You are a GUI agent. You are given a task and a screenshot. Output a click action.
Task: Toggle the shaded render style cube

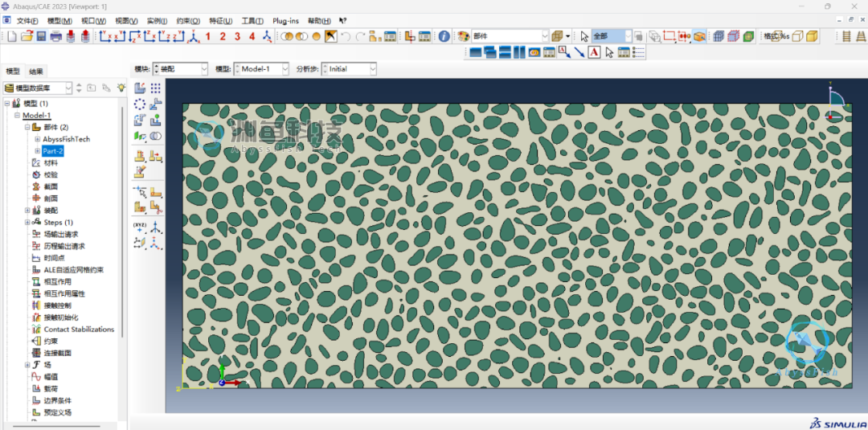coord(747,36)
